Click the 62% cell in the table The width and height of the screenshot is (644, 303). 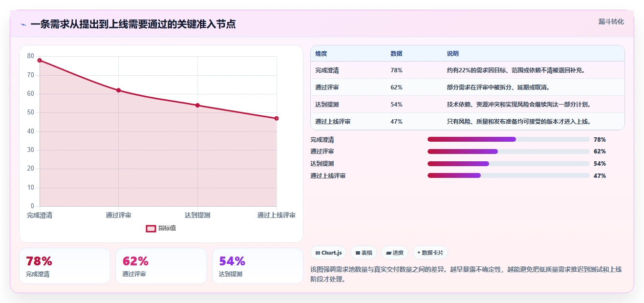tap(396, 87)
